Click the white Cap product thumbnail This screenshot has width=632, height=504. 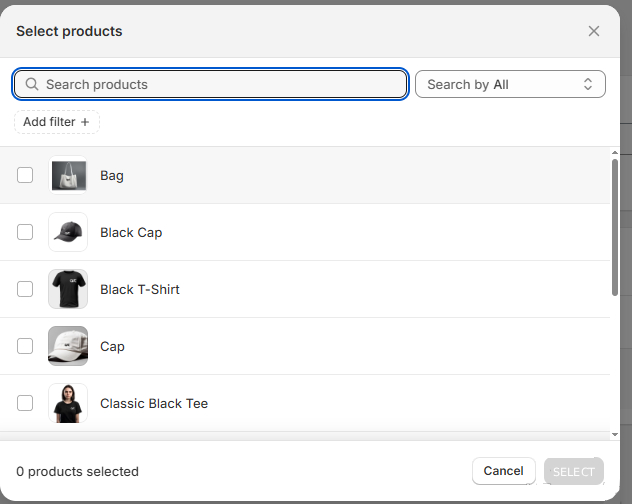point(68,347)
